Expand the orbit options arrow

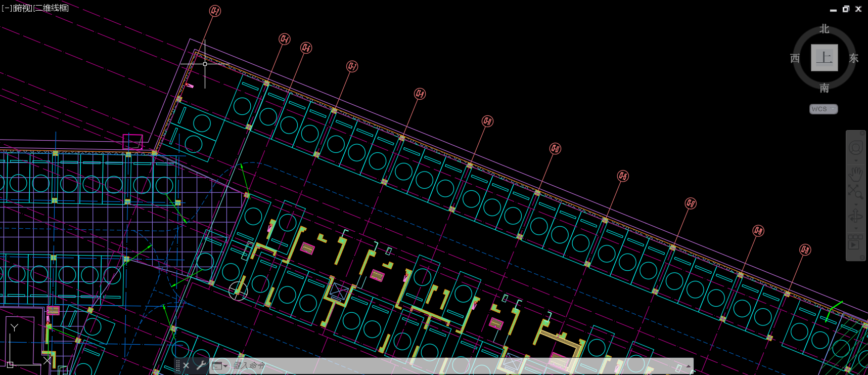[x=856, y=228]
